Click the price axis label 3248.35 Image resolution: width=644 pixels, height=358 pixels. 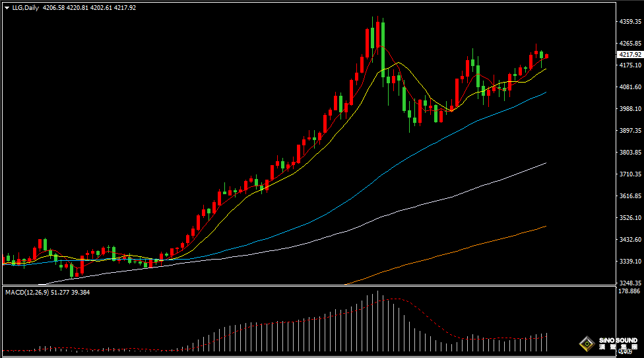pos(630,283)
